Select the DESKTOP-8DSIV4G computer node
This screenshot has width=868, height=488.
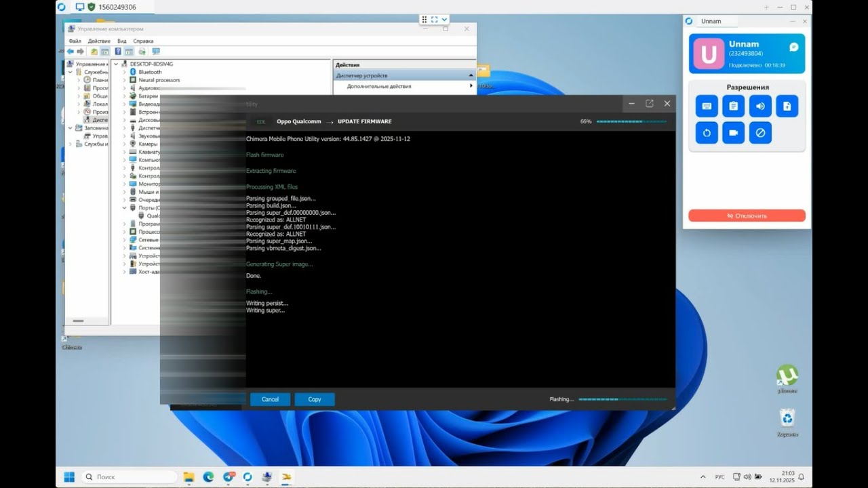(151, 64)
